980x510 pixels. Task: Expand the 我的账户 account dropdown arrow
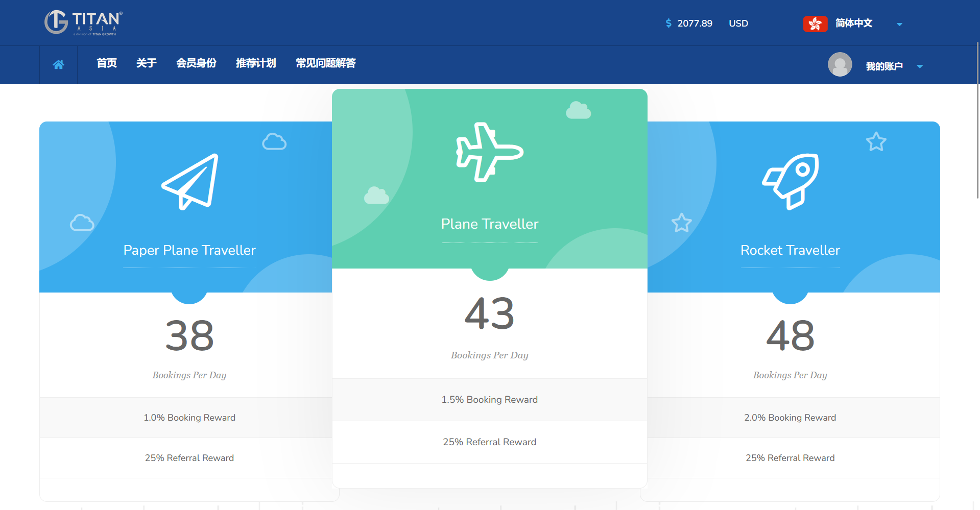920,66
